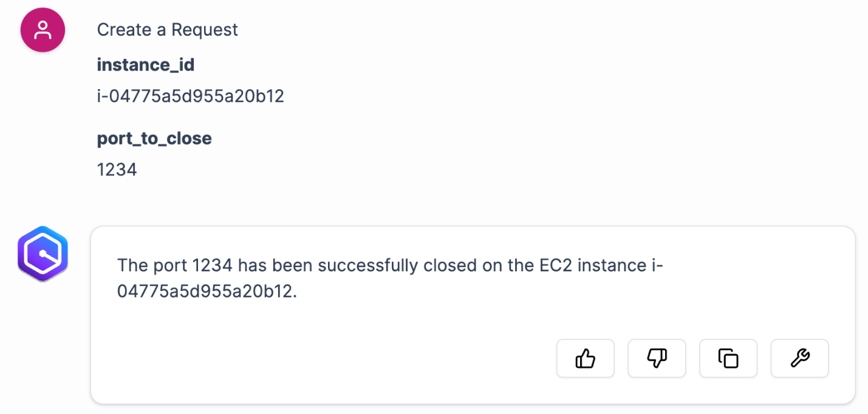Select the instance_id label text
Viewport: 868px width, 414px height.
coord(145,64)
